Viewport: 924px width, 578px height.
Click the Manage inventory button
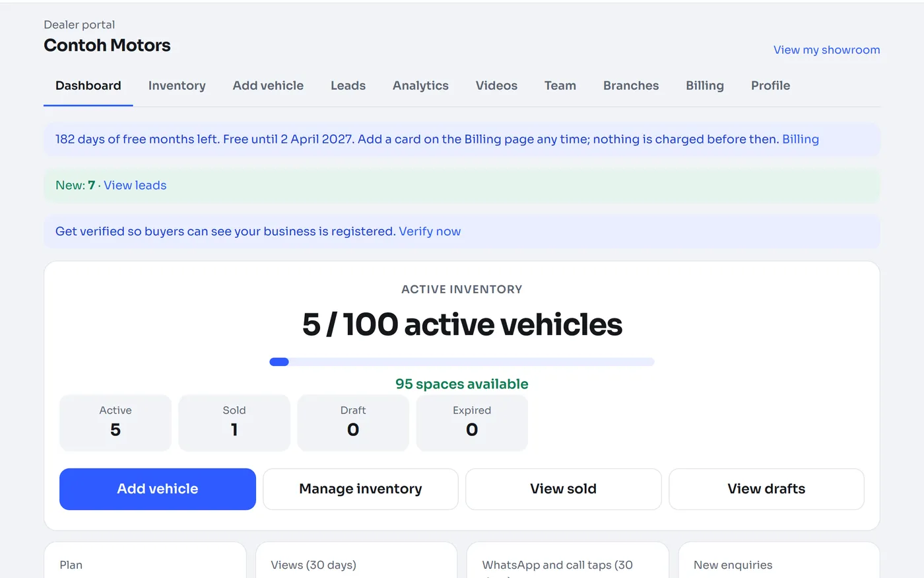point(360,489)
